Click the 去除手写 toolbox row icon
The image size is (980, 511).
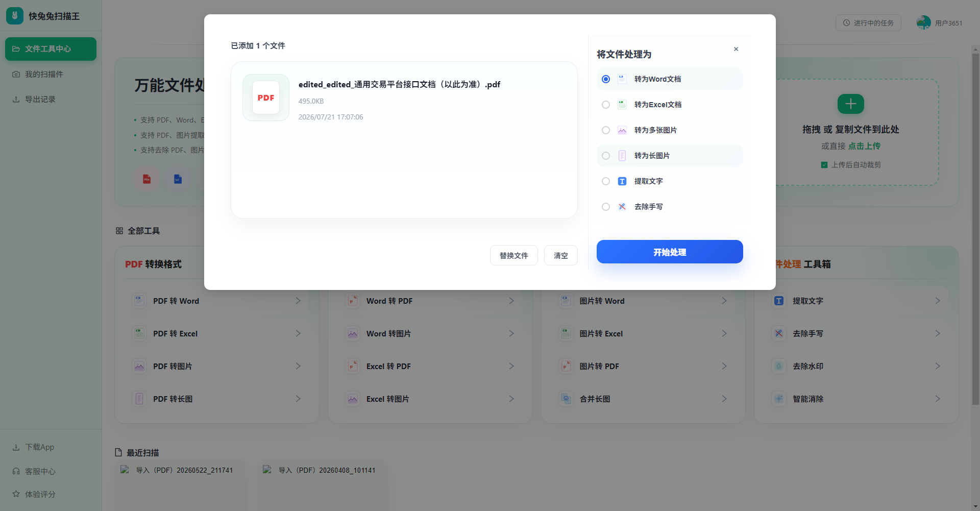(x=779, y=333)
